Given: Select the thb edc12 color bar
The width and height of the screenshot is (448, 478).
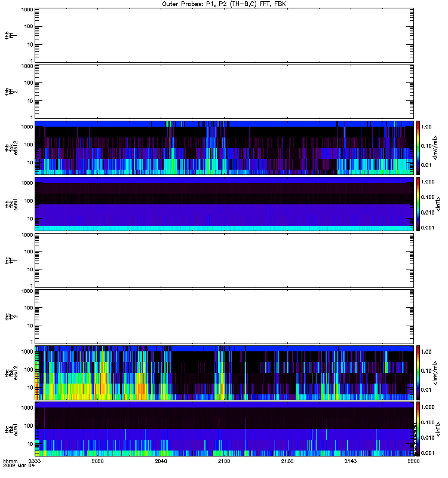Looking at the screenshot, I should coord(418,148).
